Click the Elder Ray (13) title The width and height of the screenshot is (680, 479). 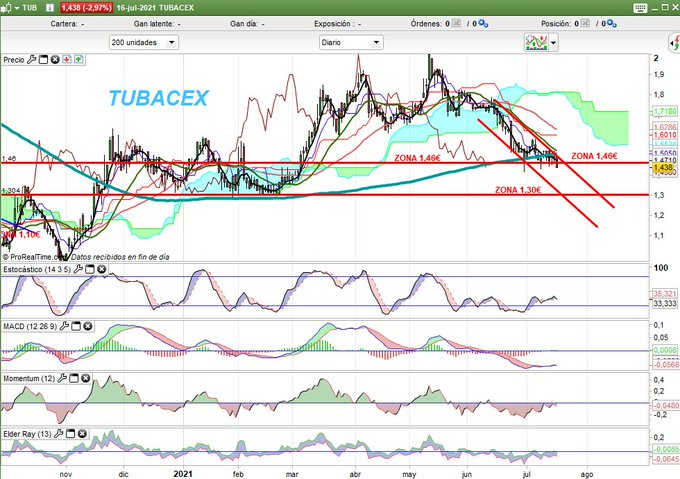27,433
